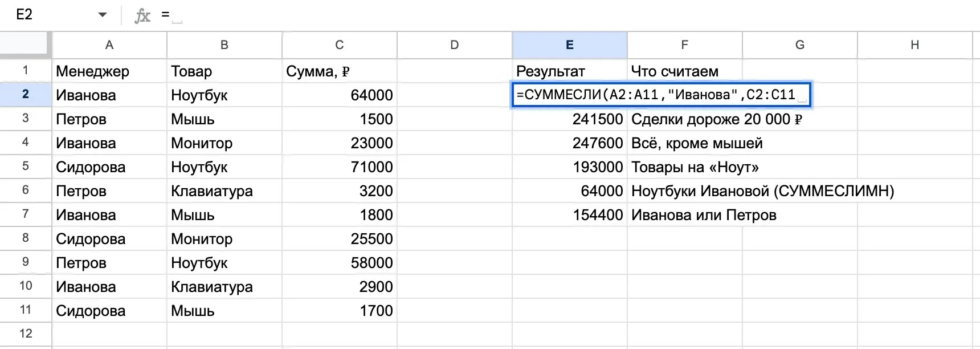980x349 pixels.
Task: Click cell with value 1800
Action: 340,215
